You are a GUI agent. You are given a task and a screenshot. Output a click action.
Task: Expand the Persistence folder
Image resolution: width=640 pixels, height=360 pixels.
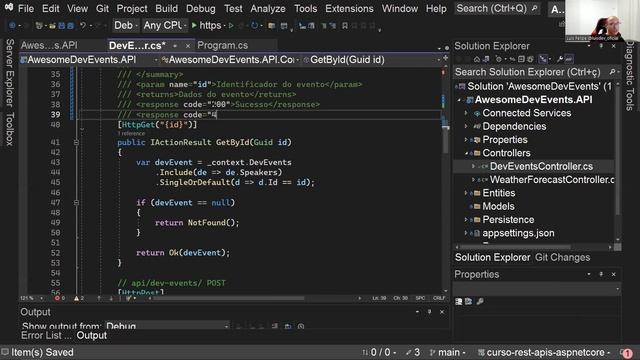pyautogui.click(x=466, y=220)
